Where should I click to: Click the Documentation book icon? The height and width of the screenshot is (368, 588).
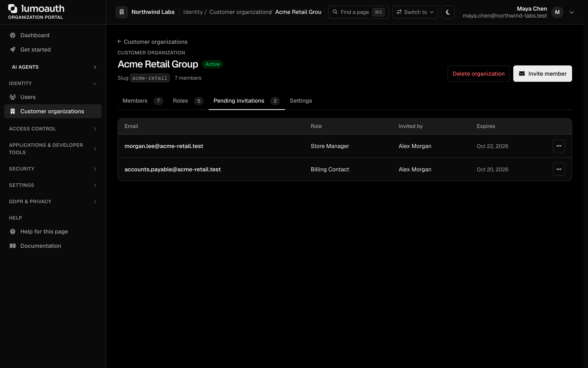coord(13,246)
